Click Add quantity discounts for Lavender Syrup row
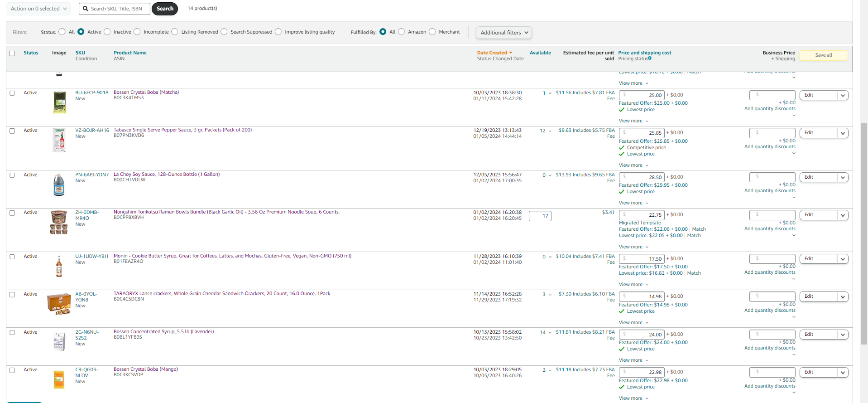 tap(770, 348)
